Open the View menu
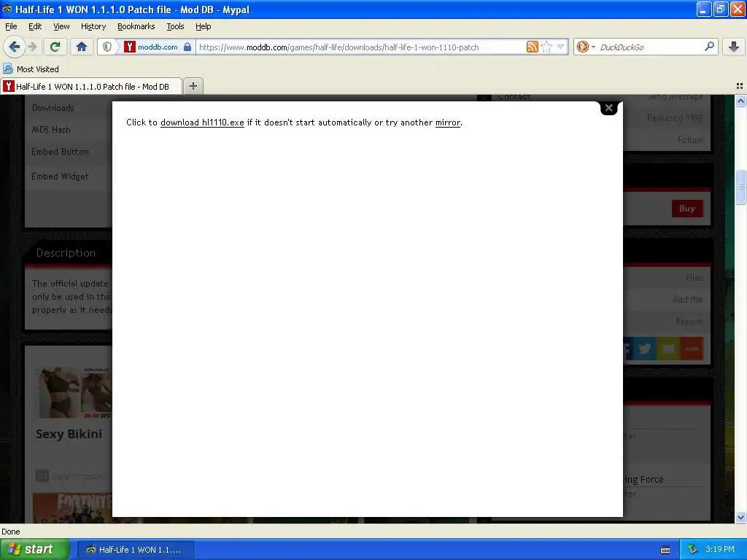 pos(61,26)
